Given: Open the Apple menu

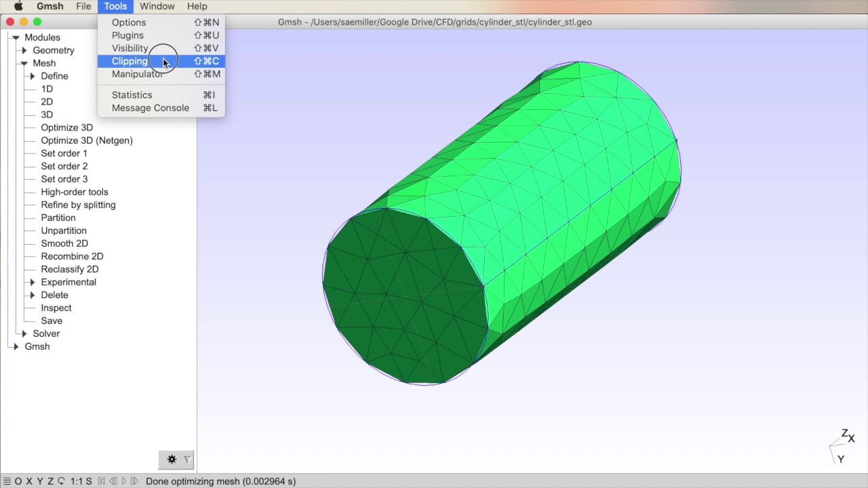Looking at the screenshot, I should pyautogui.click(x=18, y=6).
